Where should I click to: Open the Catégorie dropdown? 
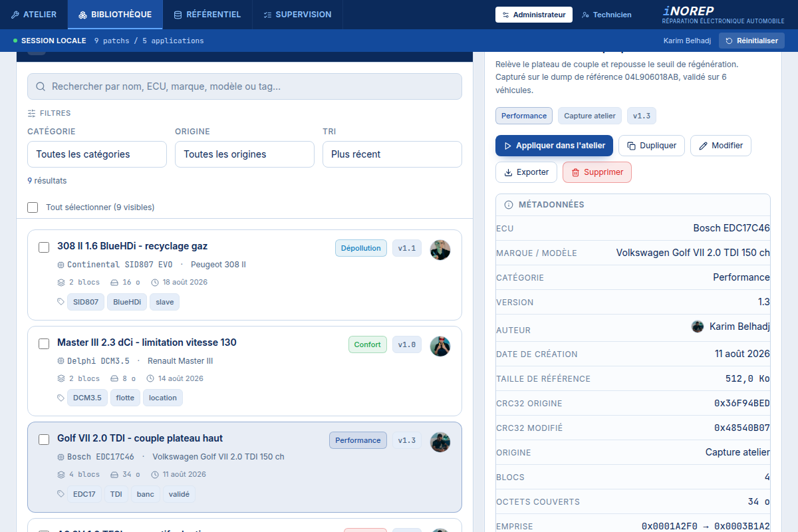tap(97, 154)
